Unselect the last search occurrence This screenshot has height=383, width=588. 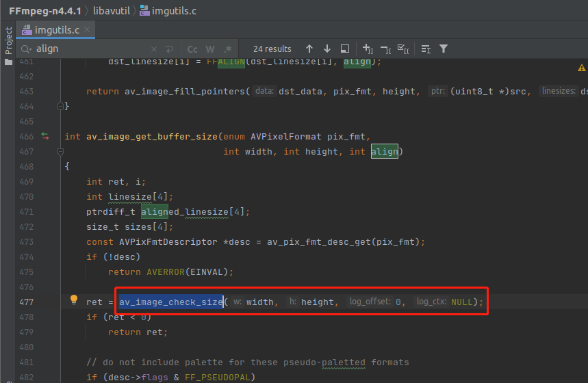click(x=385, y=49)
